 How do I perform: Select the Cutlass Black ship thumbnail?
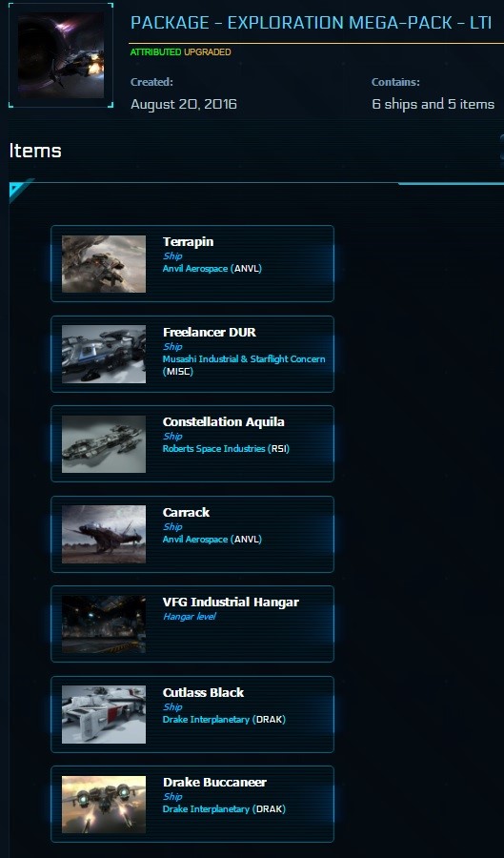click(104, 714)
